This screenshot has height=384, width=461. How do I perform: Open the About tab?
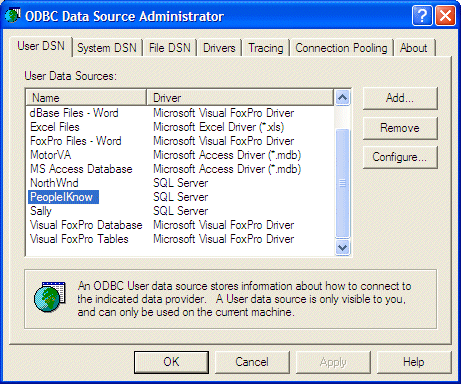pyautogui.click(x=414, y=48)
